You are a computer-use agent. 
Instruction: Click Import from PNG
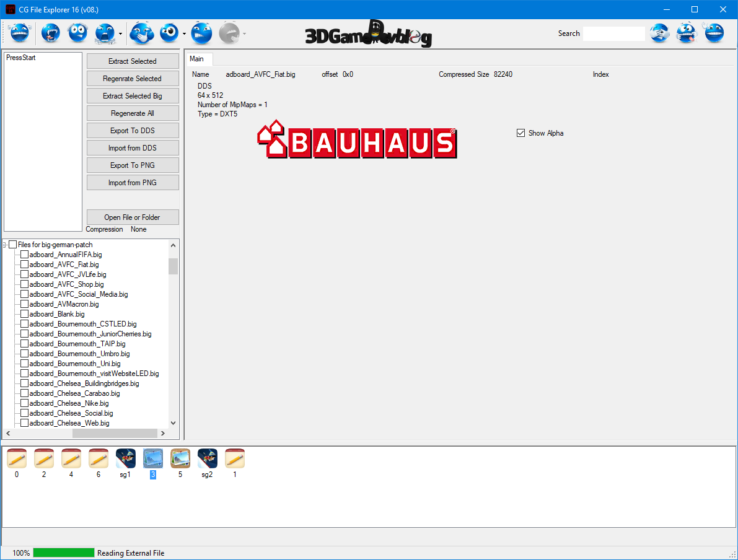pyautogui.click(x=132, y=183)
